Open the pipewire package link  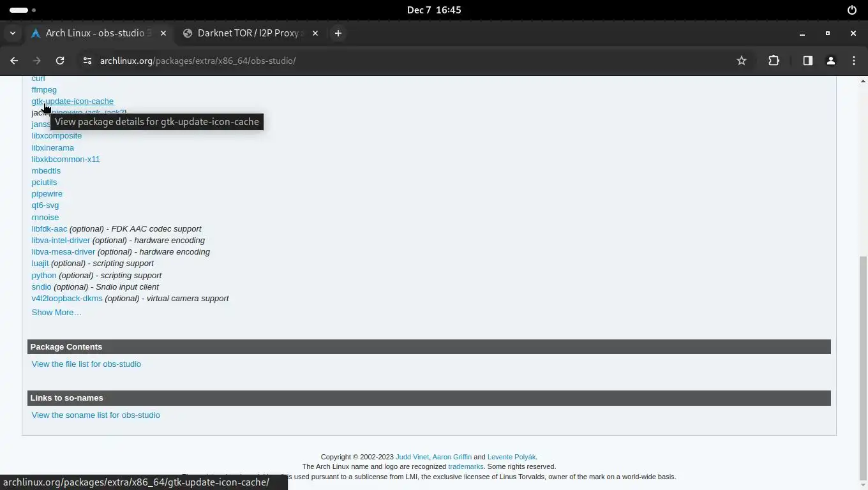click(47, 194)
